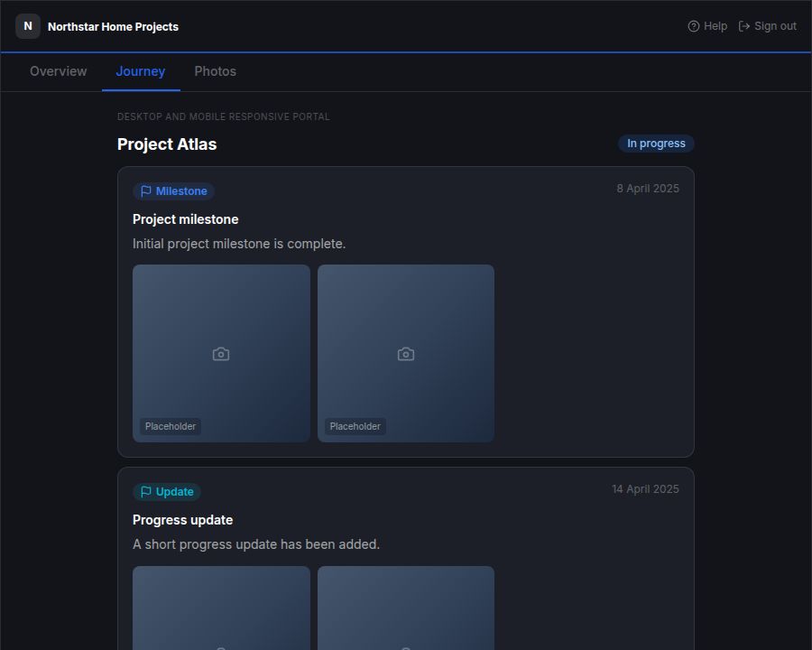Viewport: 812px width, 650px height.
Task: Sign out via the Sign out text
Action: (775, 26)
